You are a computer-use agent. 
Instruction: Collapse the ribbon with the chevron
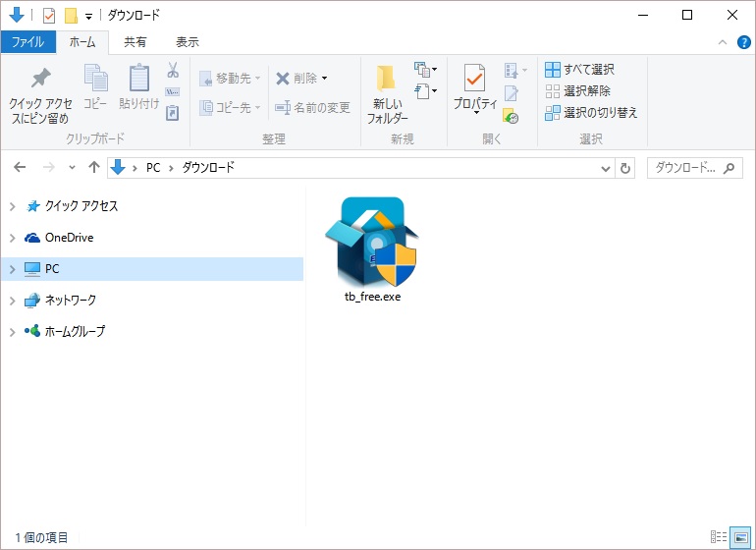tap(723, 42)
